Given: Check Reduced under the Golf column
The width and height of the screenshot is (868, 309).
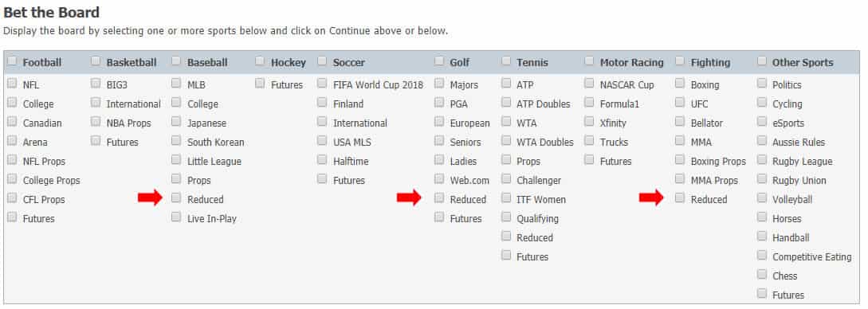Looking at the screenshot, I should 439,198.
